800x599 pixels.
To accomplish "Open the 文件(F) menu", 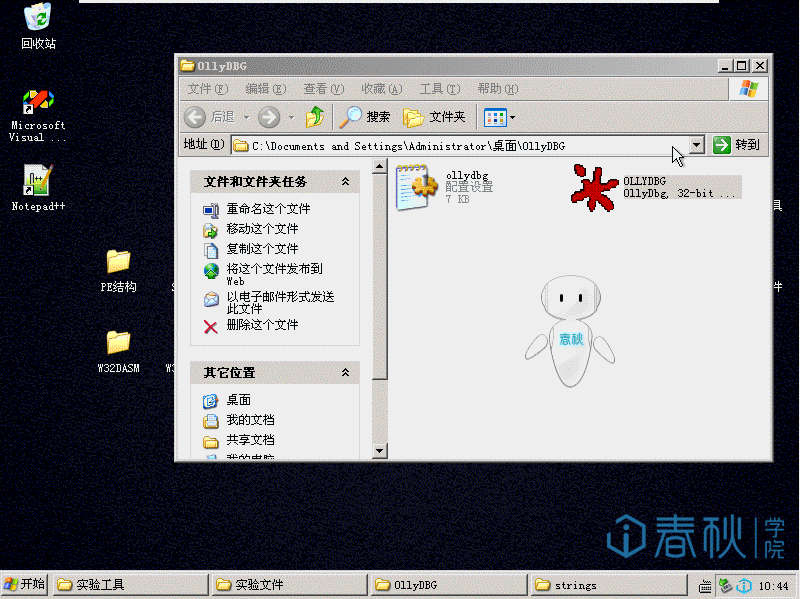I will pos(208,89).
